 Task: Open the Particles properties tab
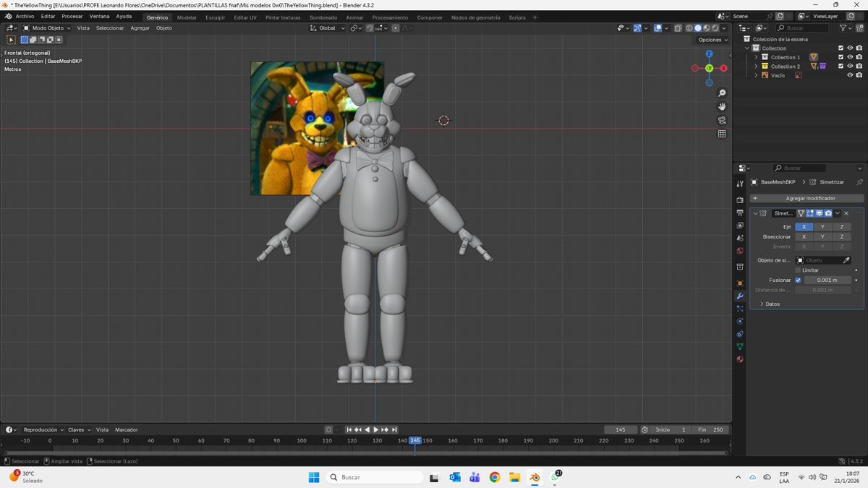click(740, 309)
